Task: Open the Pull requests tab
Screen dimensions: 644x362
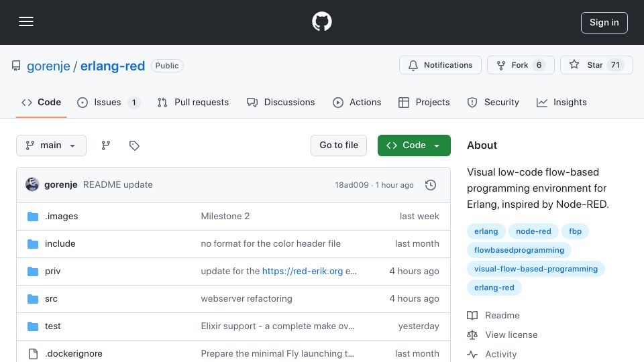Action: [193, 102]
